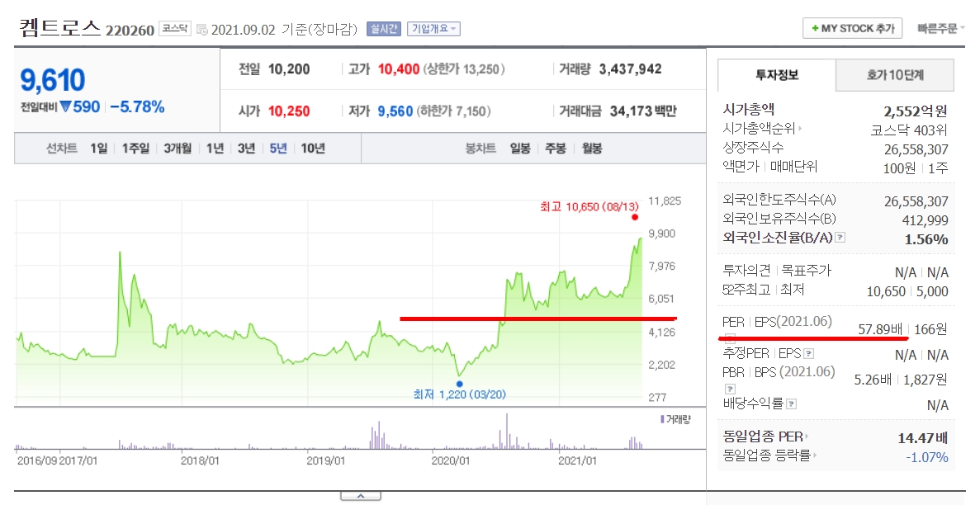
Task: Switch to 일봉 daily candlestick chart
Action: [520, 149]
